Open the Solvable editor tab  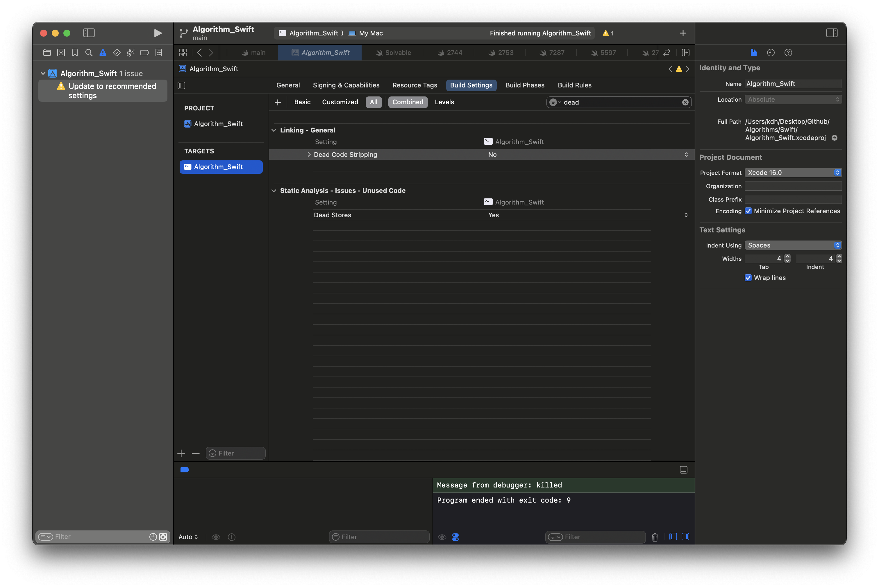point(393,53)
